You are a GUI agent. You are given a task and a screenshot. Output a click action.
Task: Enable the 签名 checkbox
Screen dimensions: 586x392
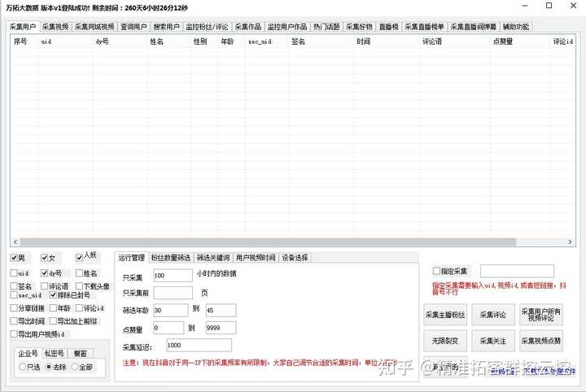click(14, 286)
